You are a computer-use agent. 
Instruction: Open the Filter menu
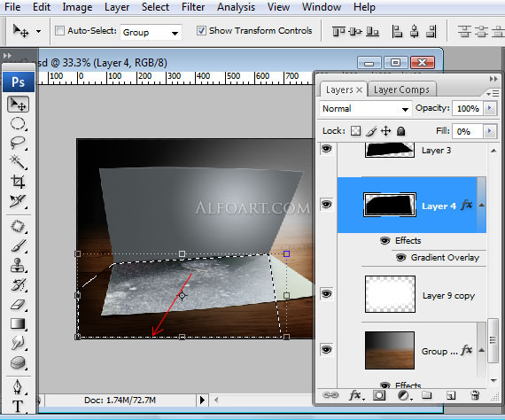pos(193,7)
